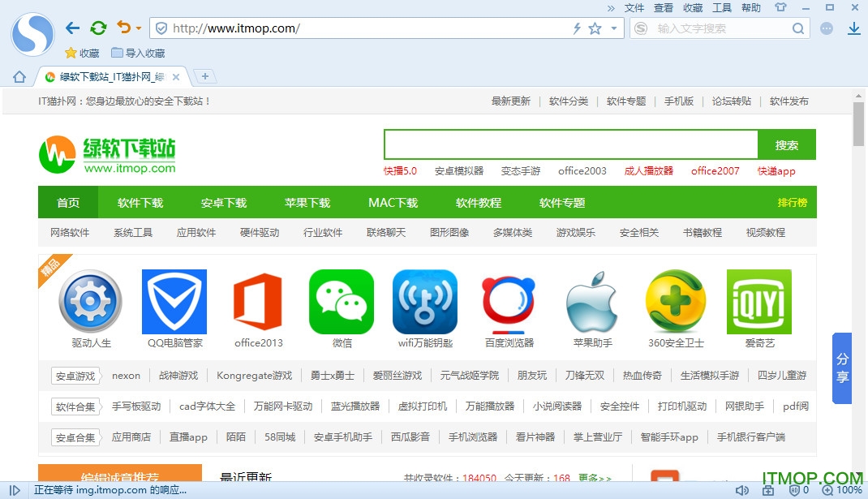Viewport: 868px width, 499px height.
Task: Click the QQ电脑管家 shield icon
Action: pos(174,301)
